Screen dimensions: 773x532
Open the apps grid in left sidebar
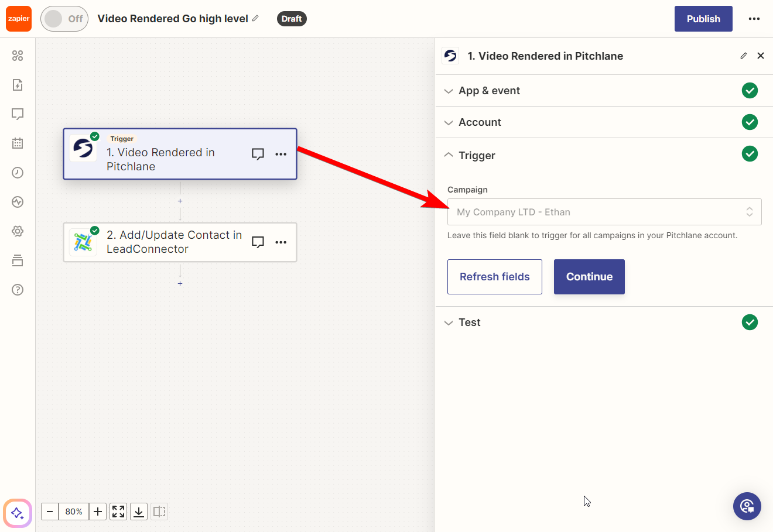click(18, 56)
